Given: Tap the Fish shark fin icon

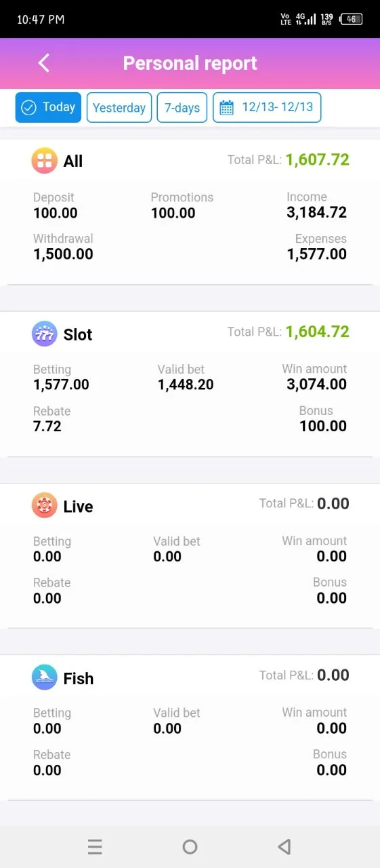Looking at the screenshot, I should pos(45,678).
